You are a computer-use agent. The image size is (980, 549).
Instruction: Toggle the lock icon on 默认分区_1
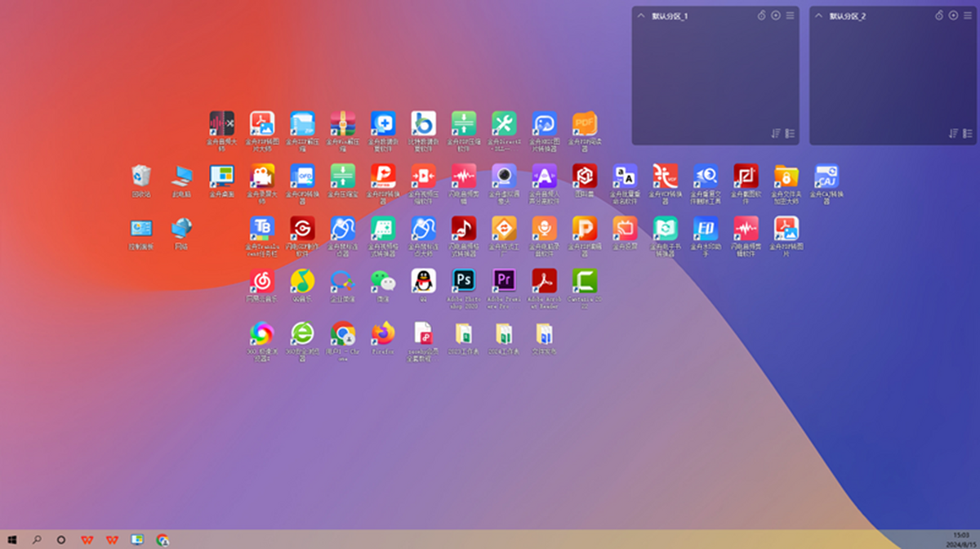pos(761,16)
